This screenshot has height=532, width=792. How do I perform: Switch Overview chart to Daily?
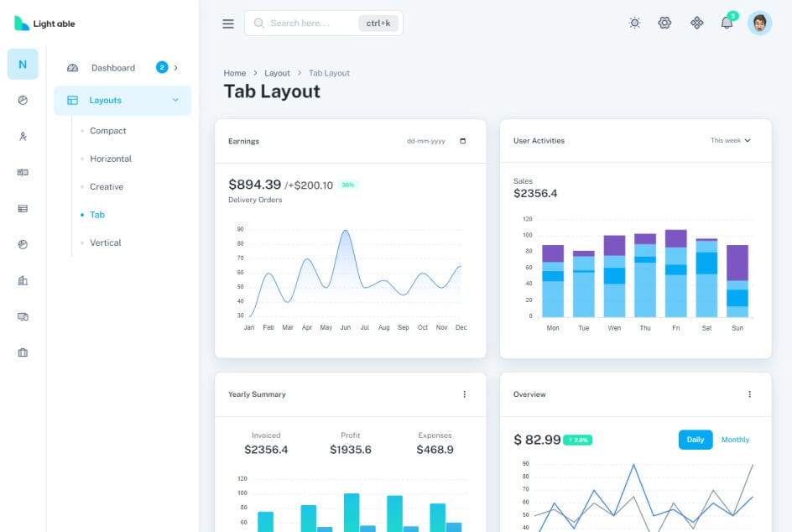click(x=695, y=440)
